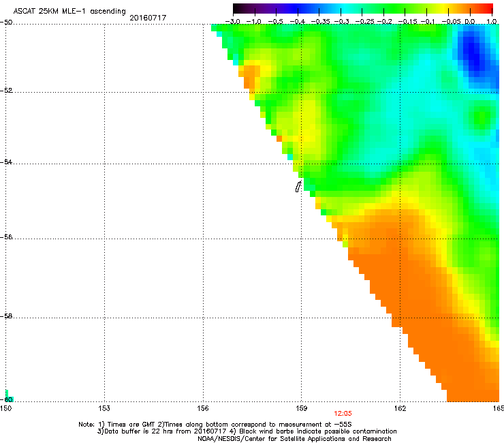
Task: Click the NOAA/NESDIS credit line
Action: 294,439
